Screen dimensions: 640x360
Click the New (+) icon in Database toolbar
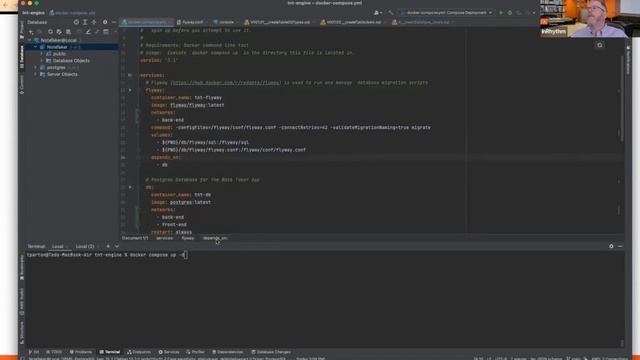coord(31,32)
